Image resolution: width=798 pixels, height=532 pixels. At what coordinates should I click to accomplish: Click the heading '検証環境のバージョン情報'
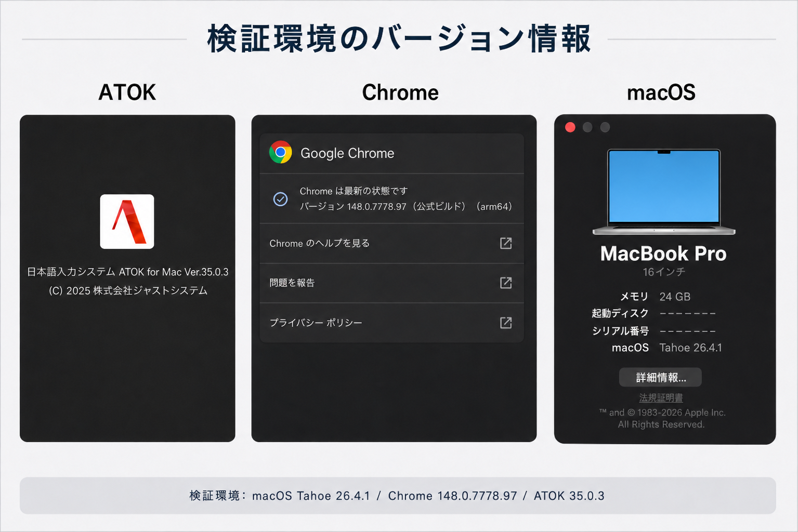(x=399, y=39)
